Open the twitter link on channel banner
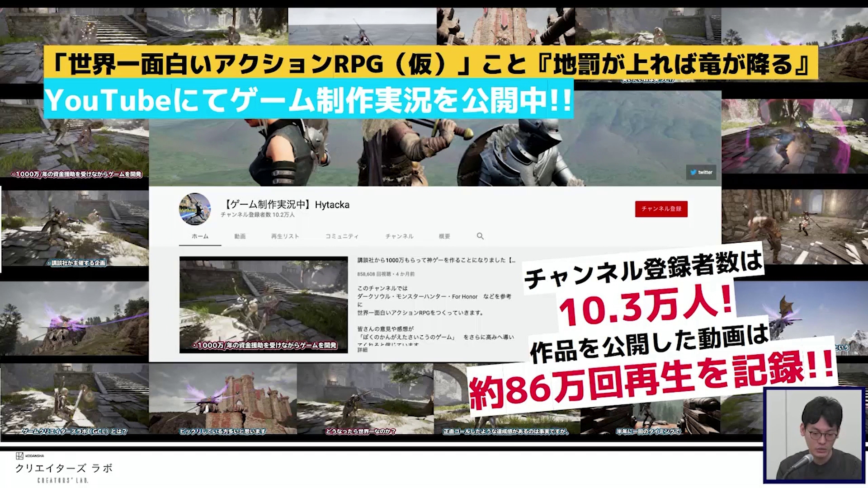The image size is (868, 488). [x=701, y=172]
